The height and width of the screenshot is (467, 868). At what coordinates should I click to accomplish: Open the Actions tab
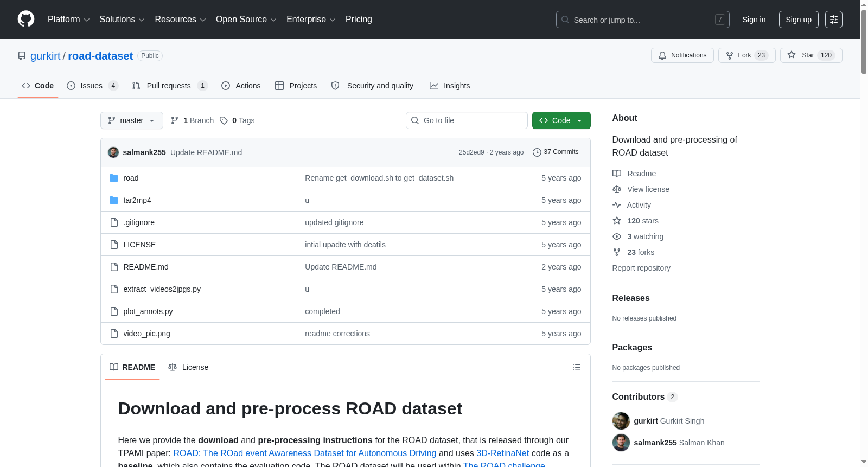point(241,86)
